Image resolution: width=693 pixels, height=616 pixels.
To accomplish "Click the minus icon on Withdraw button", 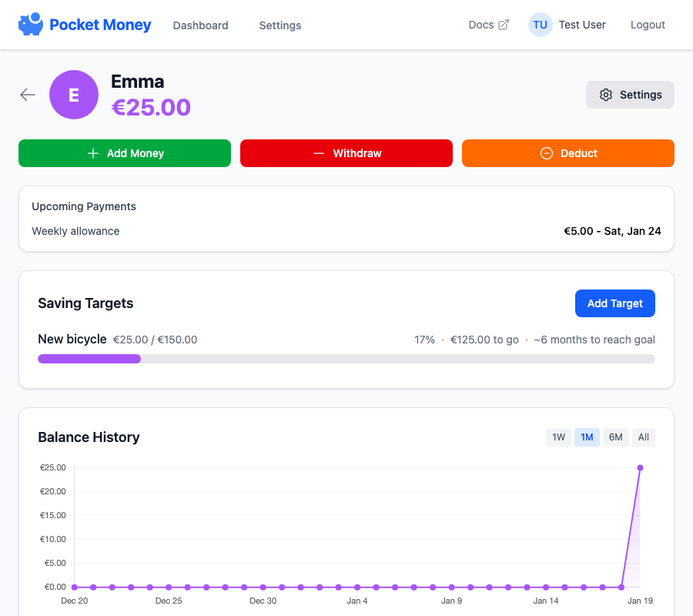I will pyautogui.click(x=319, y=153).
